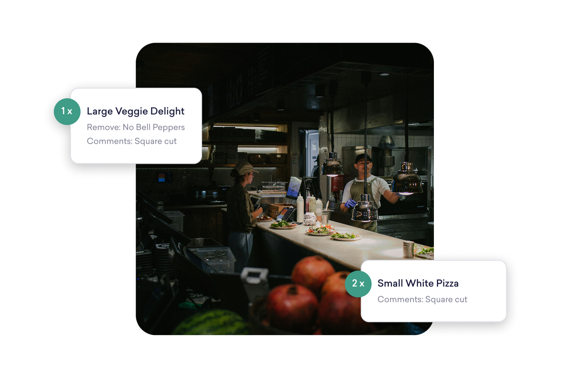This screenshot has width=588, height=376.
Task: Click Comments: Square cut under White Pizza
Action: click(422, 300)
